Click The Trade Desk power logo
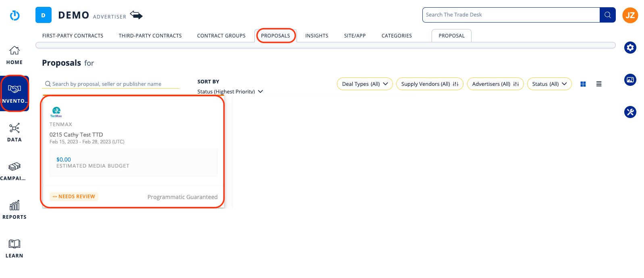The width and height of the screenshot is (644, 278). click(15, 15)
